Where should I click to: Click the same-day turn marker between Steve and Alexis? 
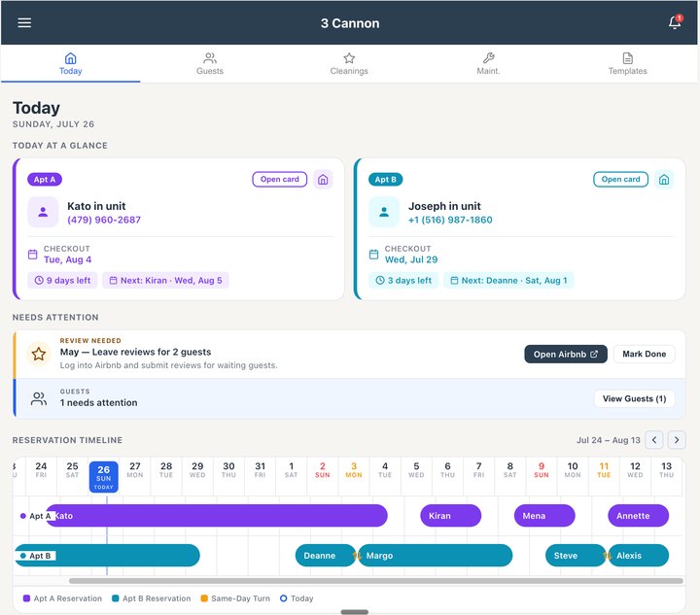point(607,556)
